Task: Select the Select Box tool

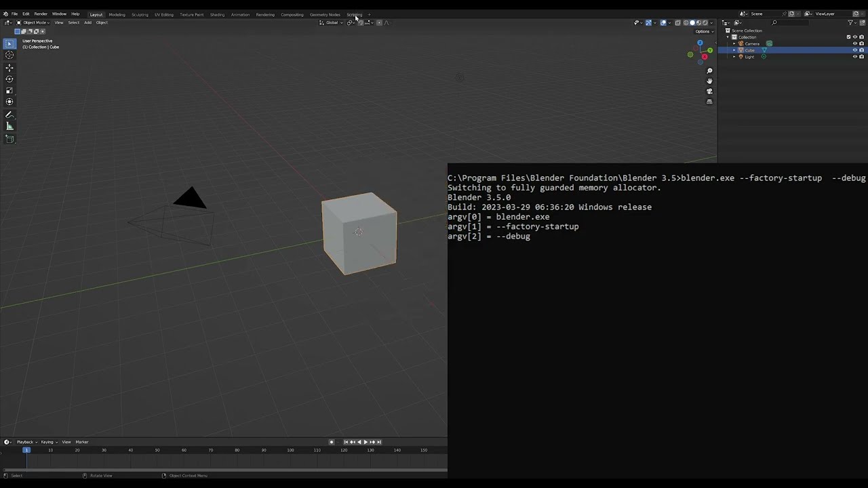Action: pos(9,43)
